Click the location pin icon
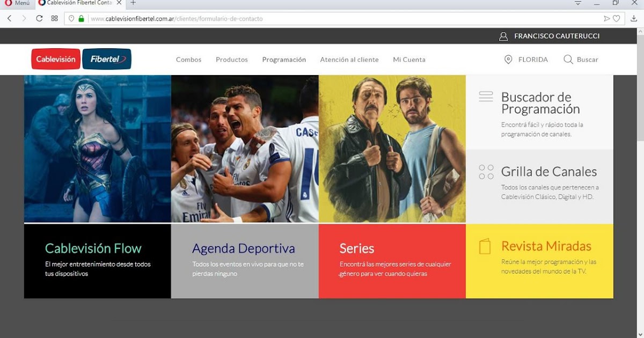This screenshot has height=338, width=644. coord(508,60)
